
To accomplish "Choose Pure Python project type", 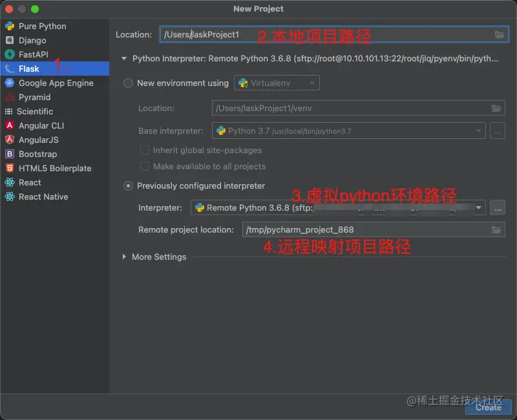I will (42, 26).
